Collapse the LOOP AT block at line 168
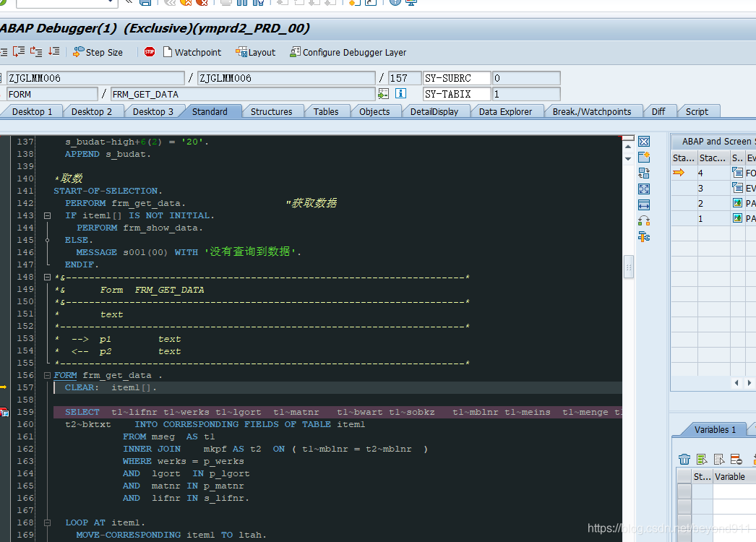The width and height of the screenshot is (756, 542). click(47, 522)
